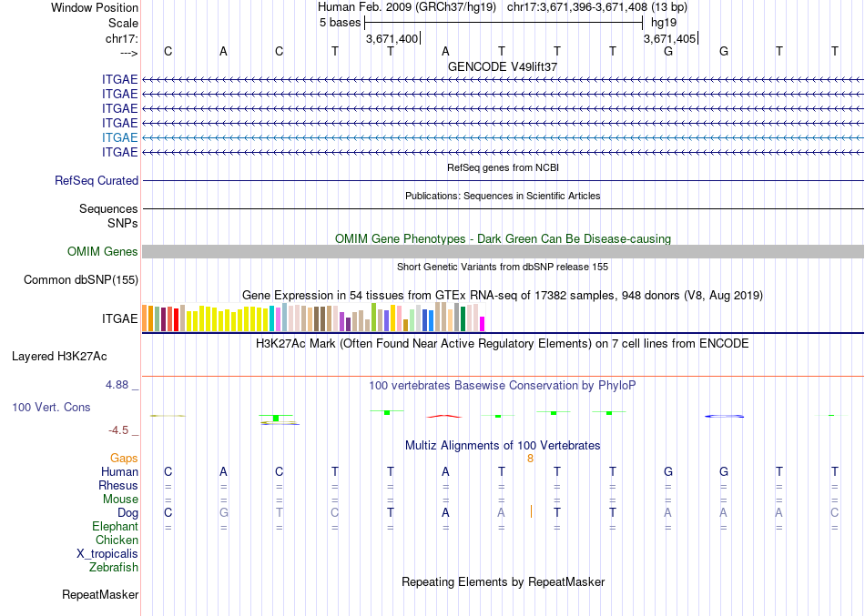The image size is (865, 616).
Task: Click the OMIM Genes track label
Action: pos(103,251)
